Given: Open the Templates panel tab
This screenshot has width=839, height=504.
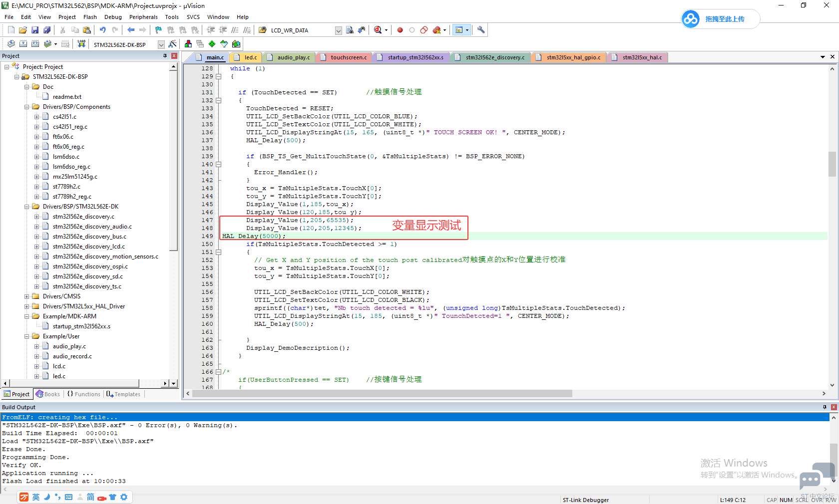Looking at the screenshot, I should [x=123, y=394].
